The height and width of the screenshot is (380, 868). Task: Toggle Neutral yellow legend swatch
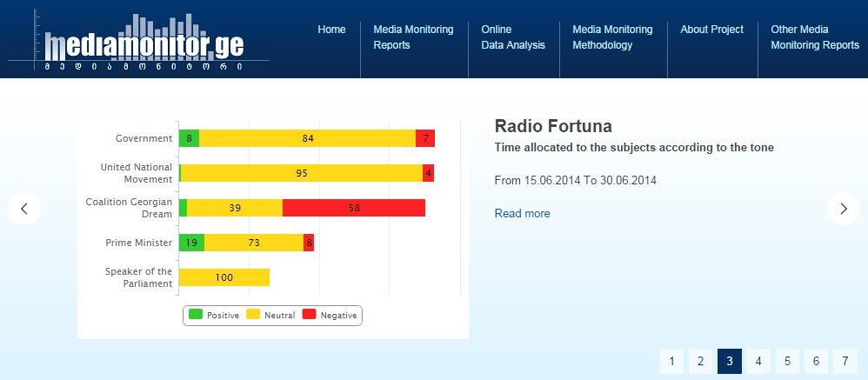(253, 315)
